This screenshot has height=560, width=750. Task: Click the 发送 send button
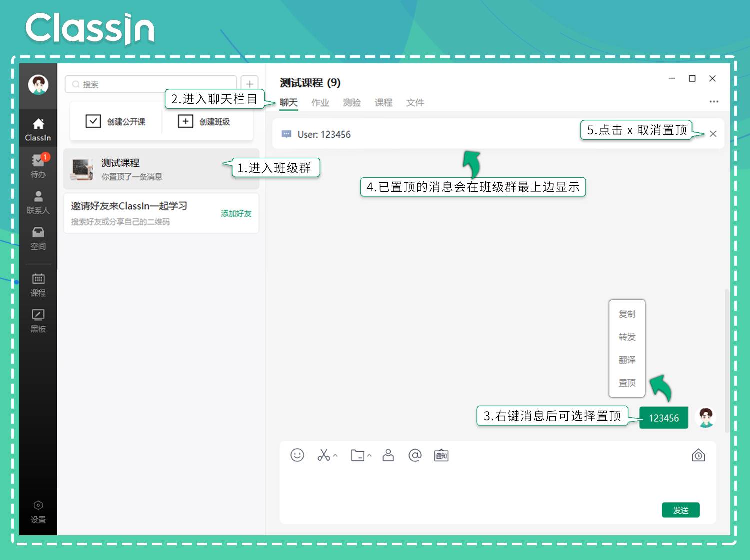[x=681, y=510]
